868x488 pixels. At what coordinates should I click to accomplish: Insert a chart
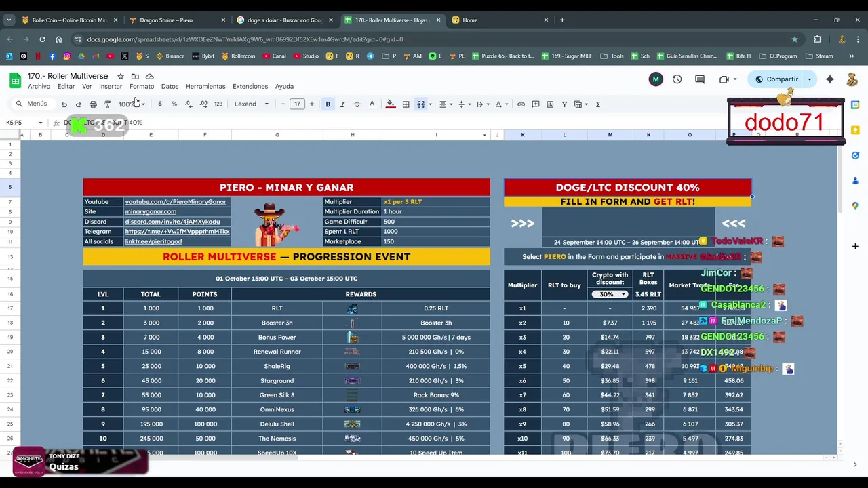pyautogui.click(x=550, y=104)
